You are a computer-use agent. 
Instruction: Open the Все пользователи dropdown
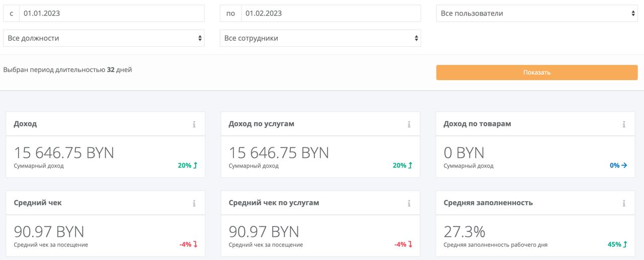pyautogui.click(x=537, y=14)
